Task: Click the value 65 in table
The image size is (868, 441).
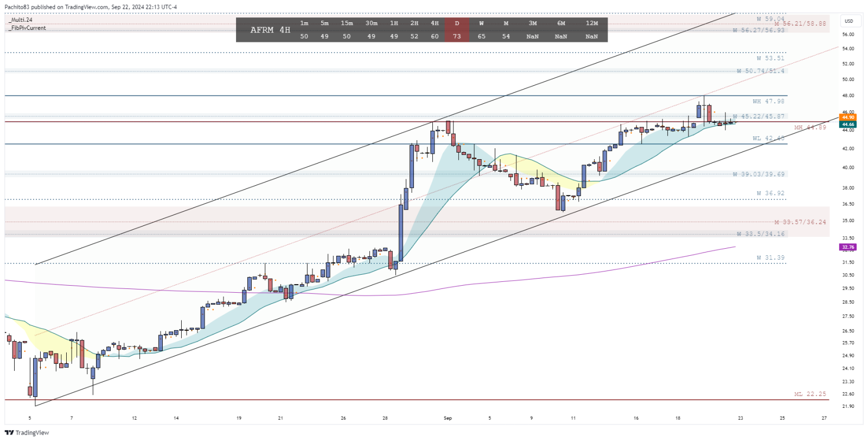Action: [482, 36]
